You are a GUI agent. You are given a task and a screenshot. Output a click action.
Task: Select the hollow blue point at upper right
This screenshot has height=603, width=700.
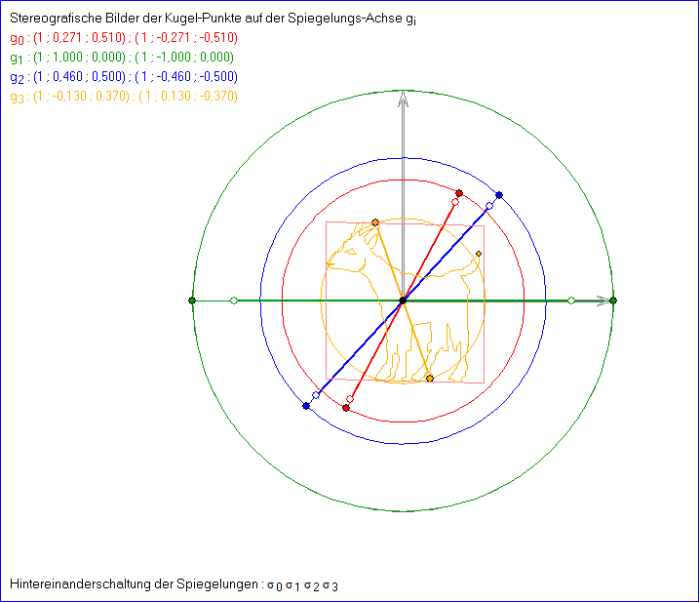pos(489,206)
